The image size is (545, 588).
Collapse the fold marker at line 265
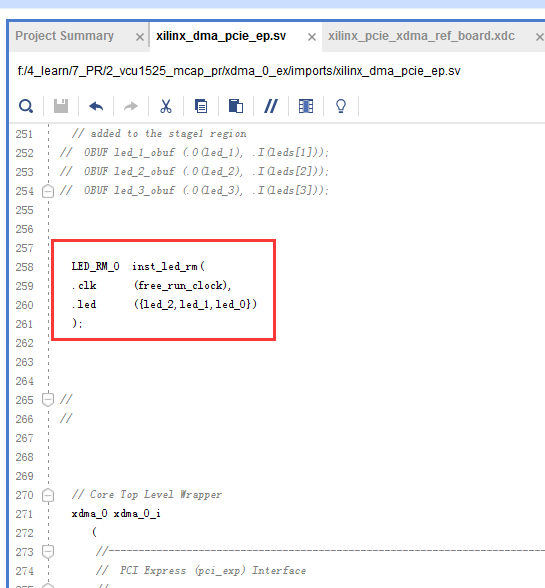click(48, 399)
